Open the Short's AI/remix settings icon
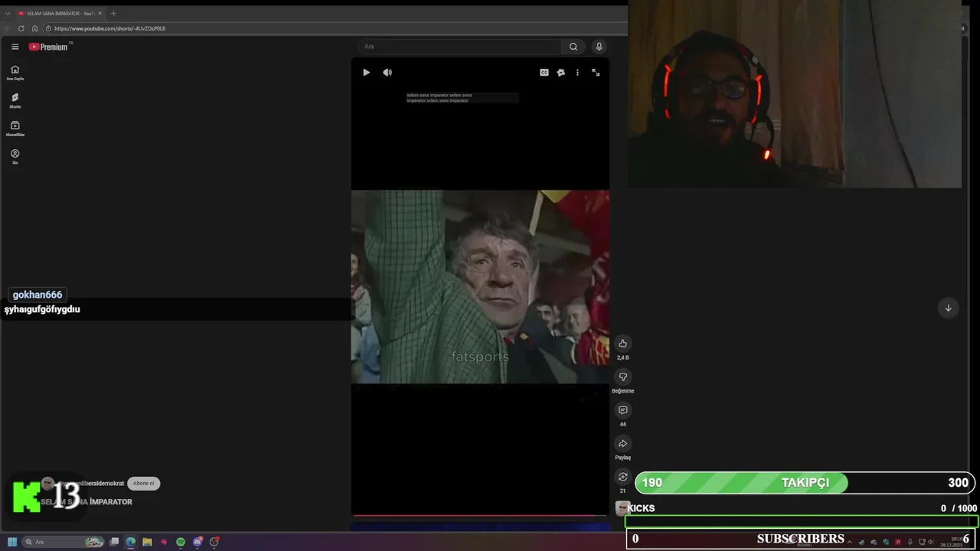This screenshot has height=551, width=980. pyautogui.click(x=561, y=73)
